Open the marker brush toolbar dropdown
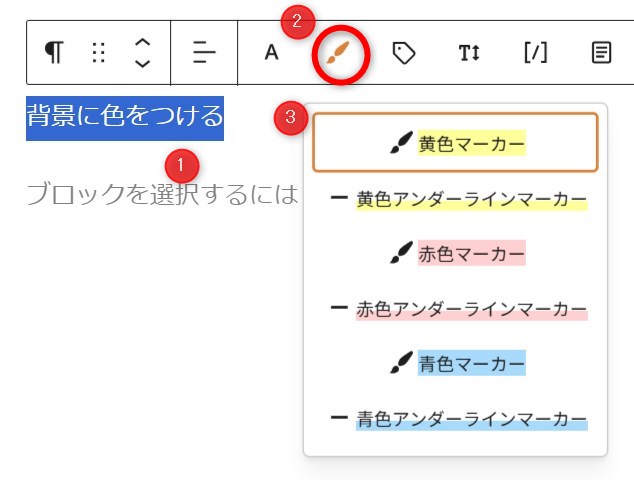Viewport: 634px width, 480px height. coord(338,53)
